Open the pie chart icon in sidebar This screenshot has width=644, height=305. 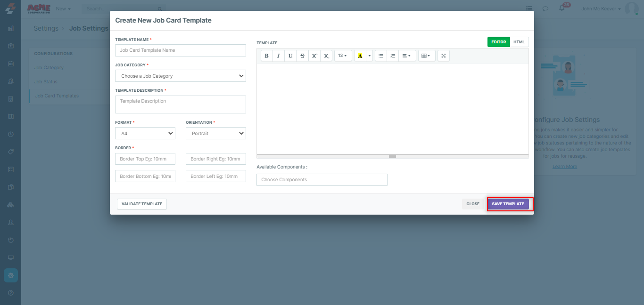click(x=11, y=240)
